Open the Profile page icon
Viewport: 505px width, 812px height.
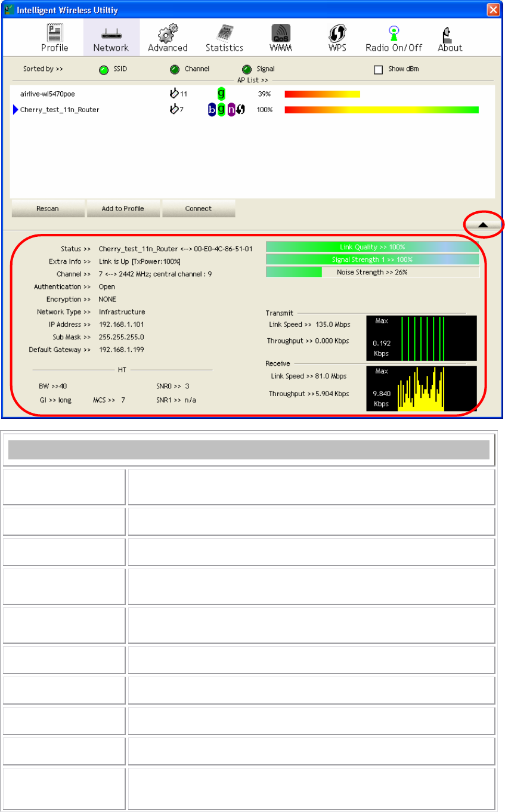54,33
